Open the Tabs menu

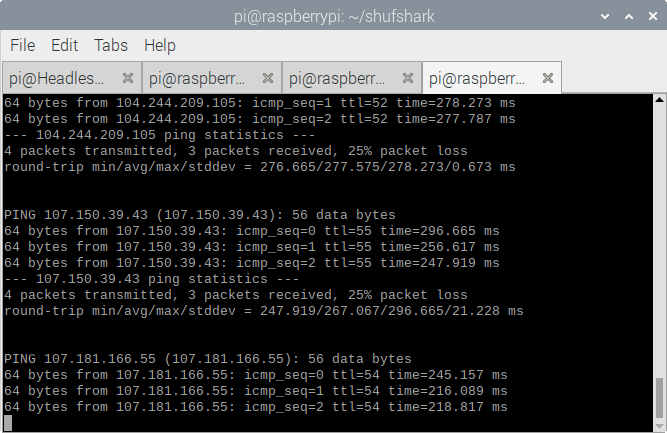pyautogui.click(x=111, y=45)
